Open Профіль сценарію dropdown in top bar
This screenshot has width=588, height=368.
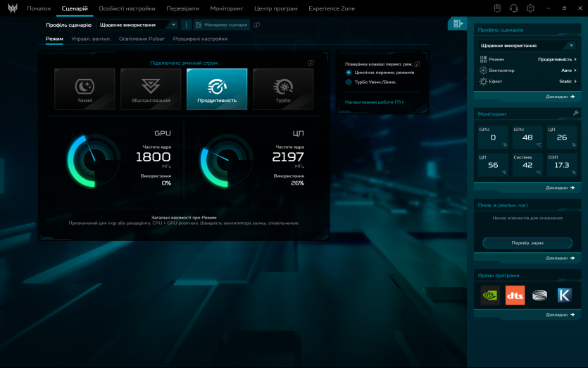pos(138,25)
